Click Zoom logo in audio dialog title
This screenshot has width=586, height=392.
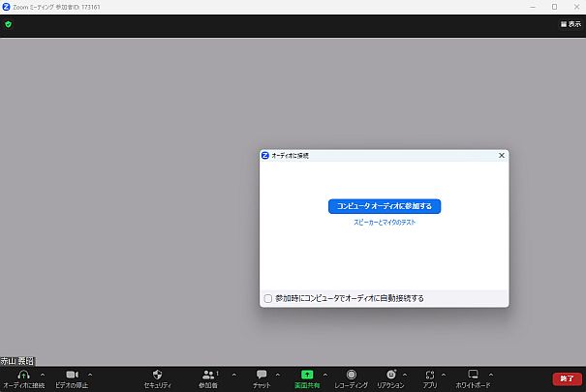[x=265, y=155]
